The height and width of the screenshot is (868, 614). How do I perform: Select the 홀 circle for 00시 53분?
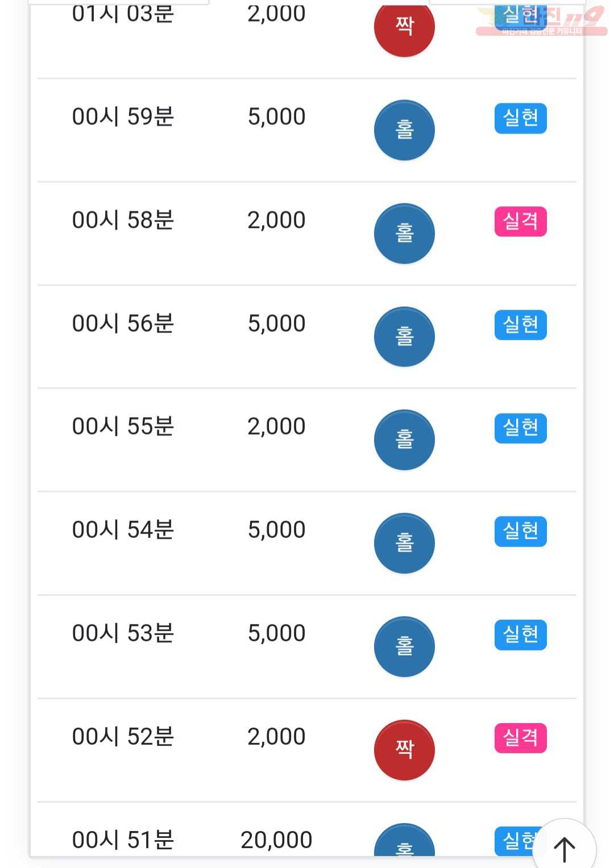click(404, 646)
